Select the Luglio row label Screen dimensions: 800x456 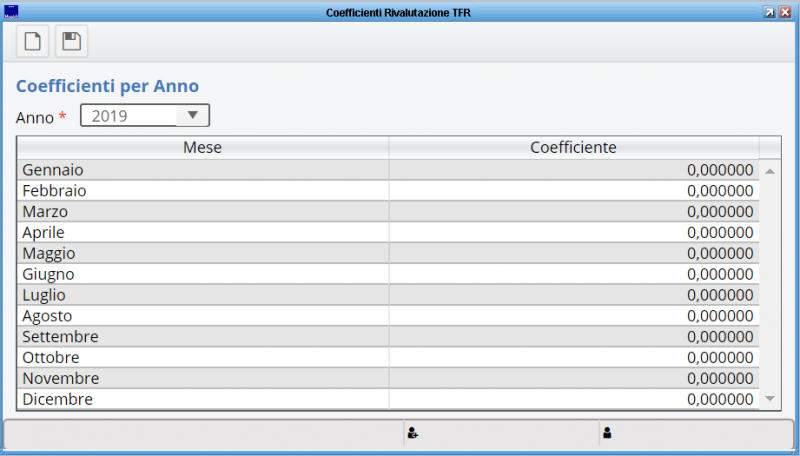[x=44, y=295]
